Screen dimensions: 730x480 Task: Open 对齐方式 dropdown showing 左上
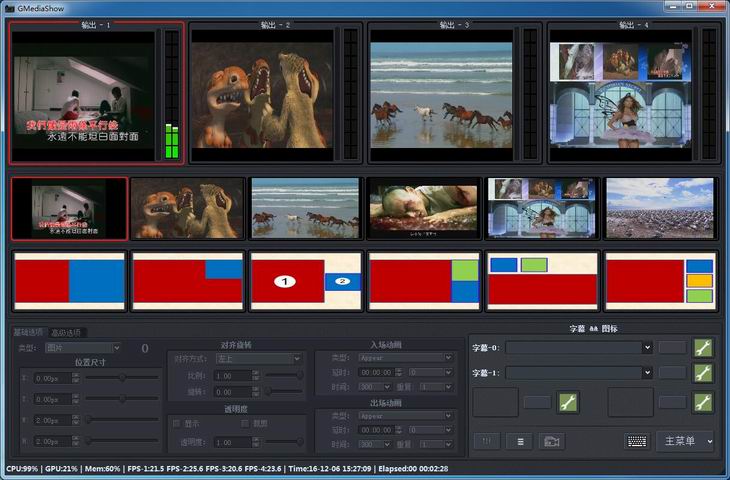point(258,358)
